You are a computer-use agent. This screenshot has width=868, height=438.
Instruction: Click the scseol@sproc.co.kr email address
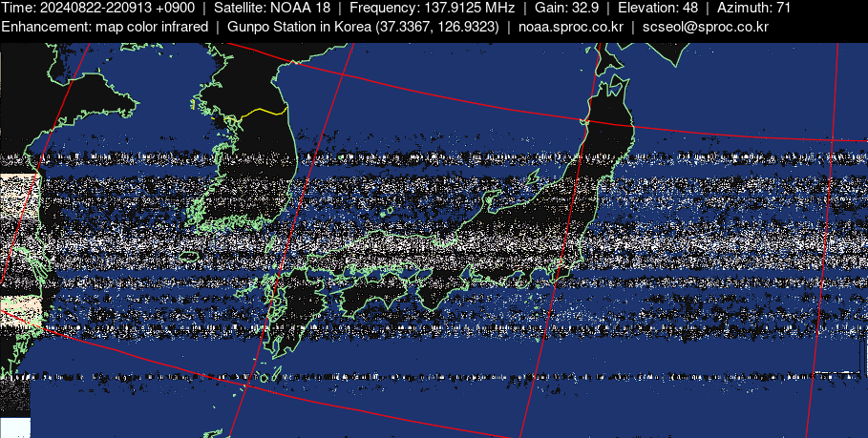(x=705, y=27)
